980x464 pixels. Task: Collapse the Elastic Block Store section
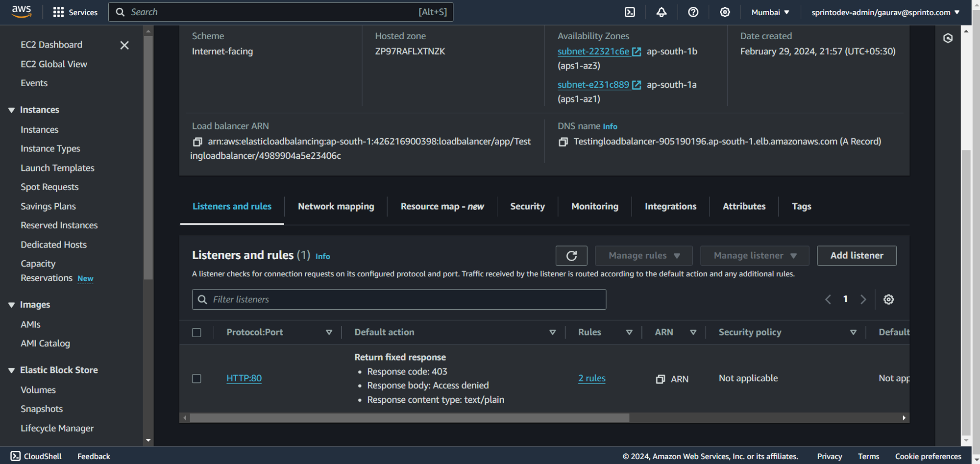coord(11,370)
